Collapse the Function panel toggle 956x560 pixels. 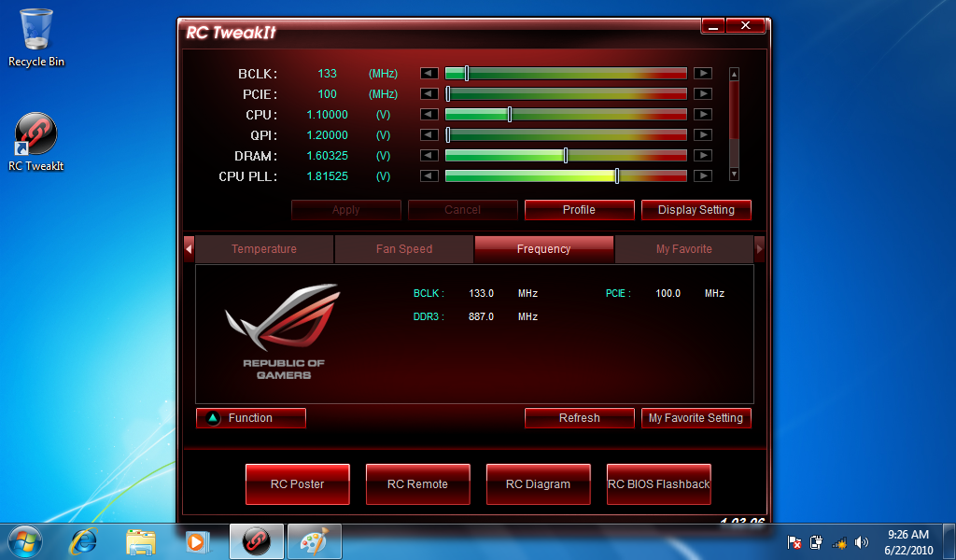(250, 418)
